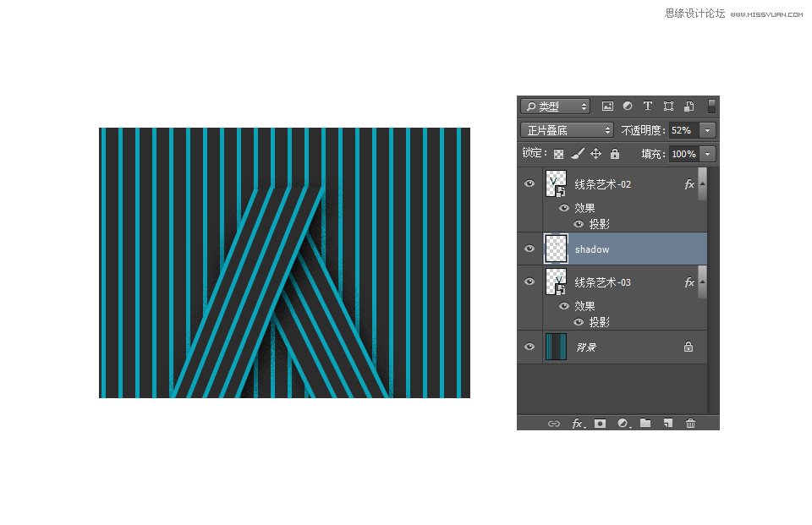
Task: Click the new group folder icon
Action: [645, 424]
